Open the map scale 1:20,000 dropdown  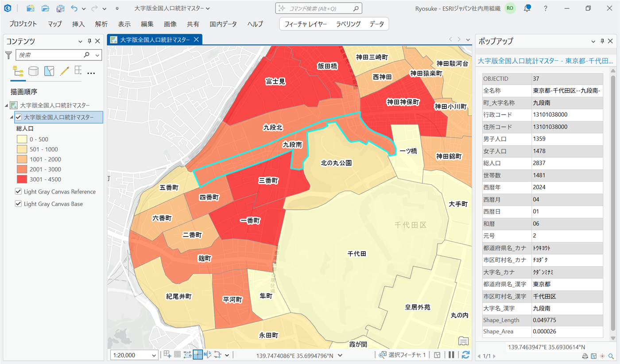coord(154,355)
